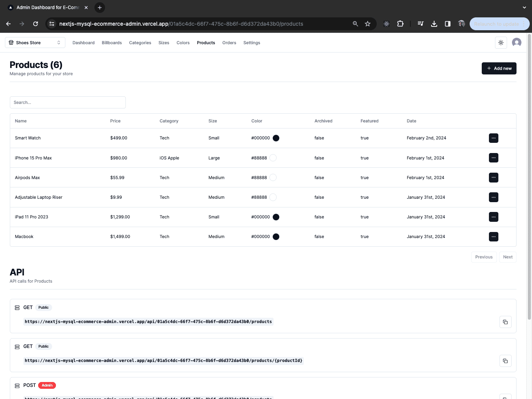
Task: Click the browser address bar URL
Action: [x=181, y=24]
